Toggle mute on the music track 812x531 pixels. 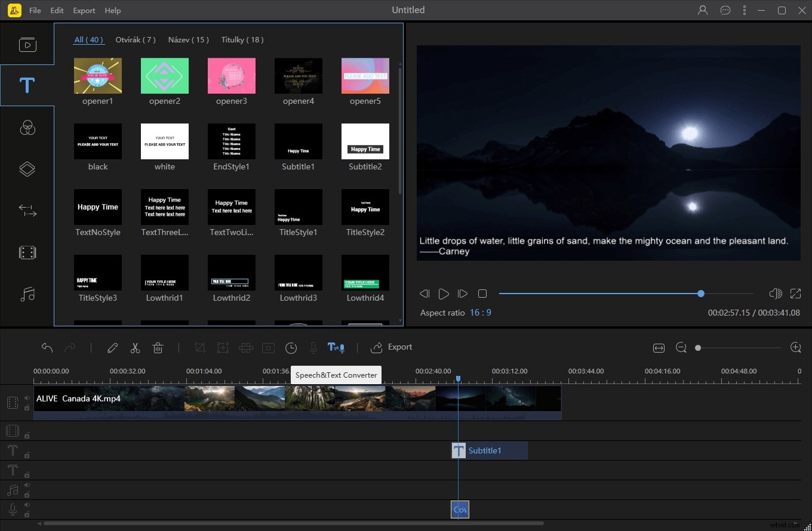(x=27, y=484)
